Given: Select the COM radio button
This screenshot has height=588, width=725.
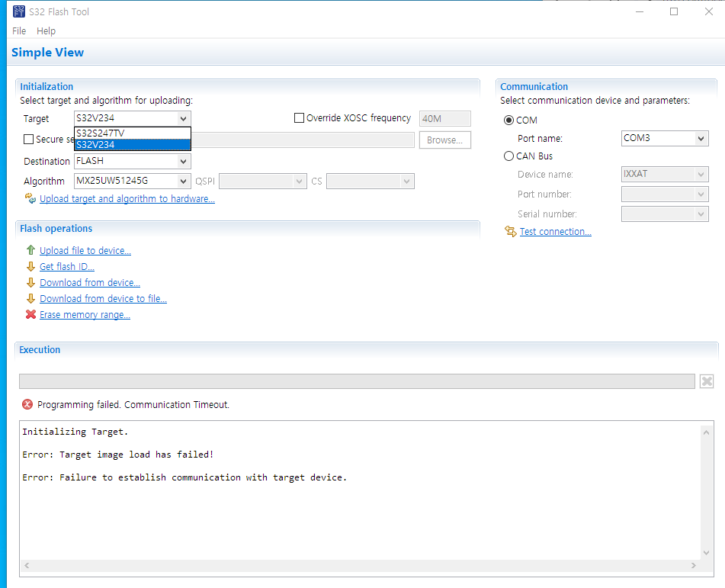Looking at the screenshot, I should point(508,120).
